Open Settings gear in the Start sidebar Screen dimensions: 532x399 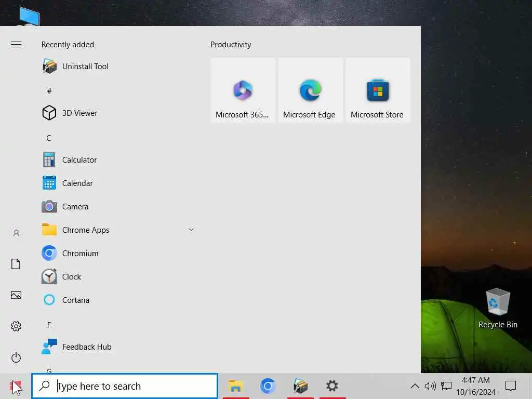click(x=16, y=326)
